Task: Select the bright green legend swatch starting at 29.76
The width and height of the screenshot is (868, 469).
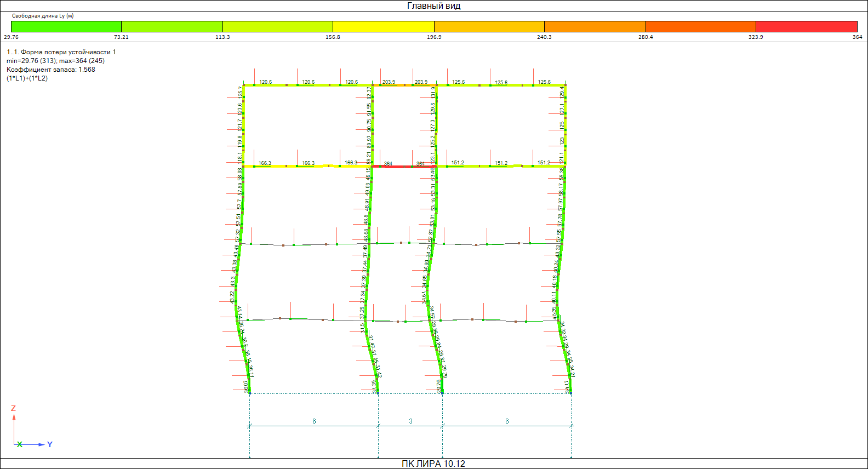Action: coord(66,26)
